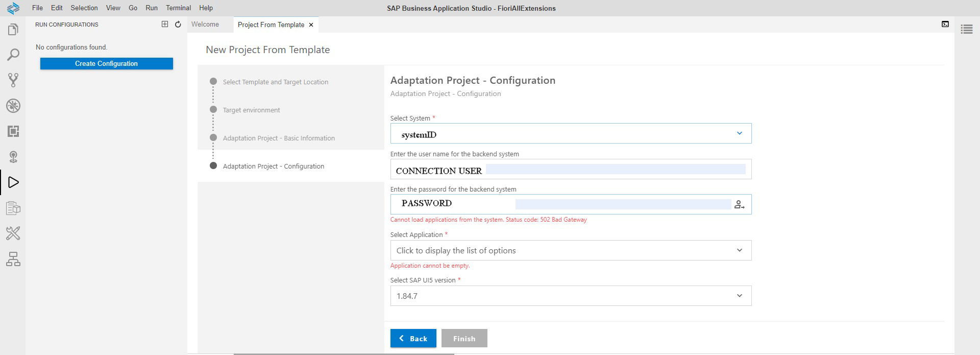Click the New Project From Template heading
980x355 pixels.
pos(267,50)
